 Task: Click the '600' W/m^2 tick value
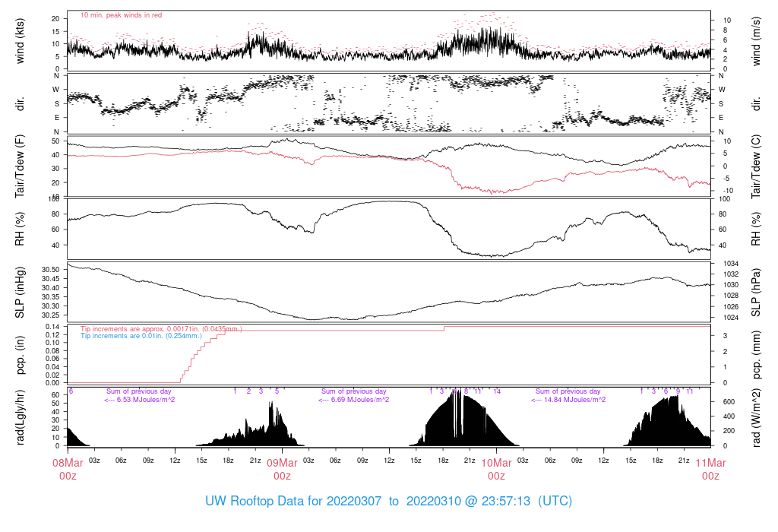tap(729, 401)
